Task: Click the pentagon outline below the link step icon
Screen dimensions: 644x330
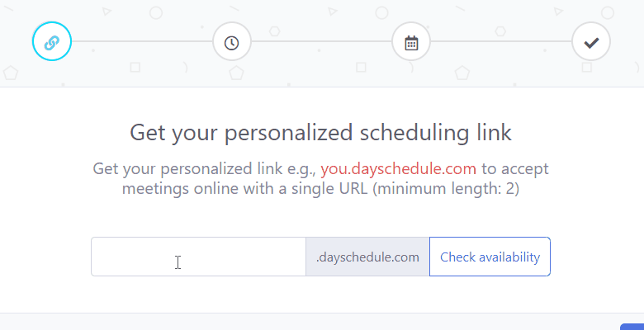Action: 11,73
